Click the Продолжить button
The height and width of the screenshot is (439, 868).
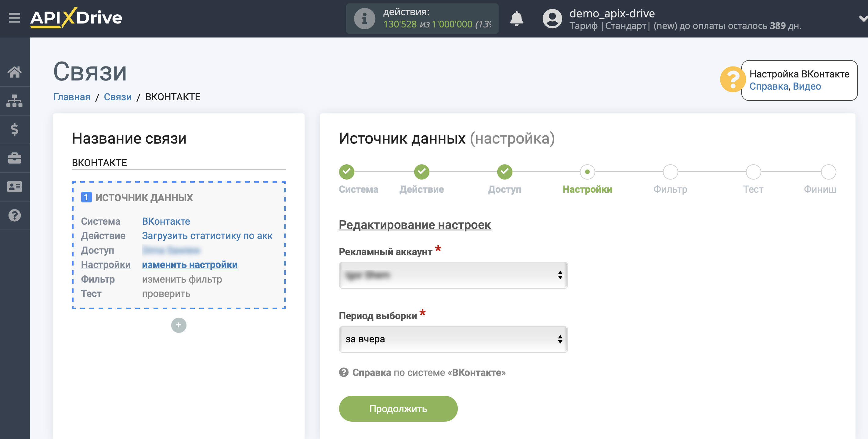click(x=398, y=409)
